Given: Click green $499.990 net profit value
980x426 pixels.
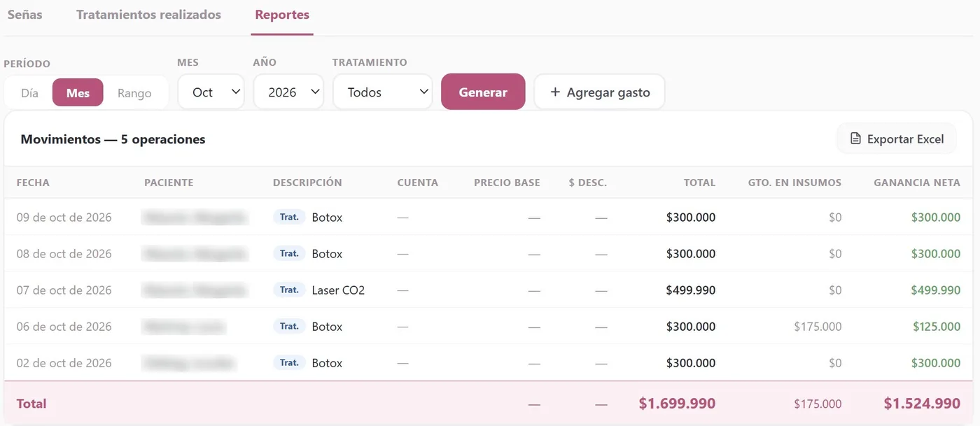Looking at the screenshot, I should point(936,290).
